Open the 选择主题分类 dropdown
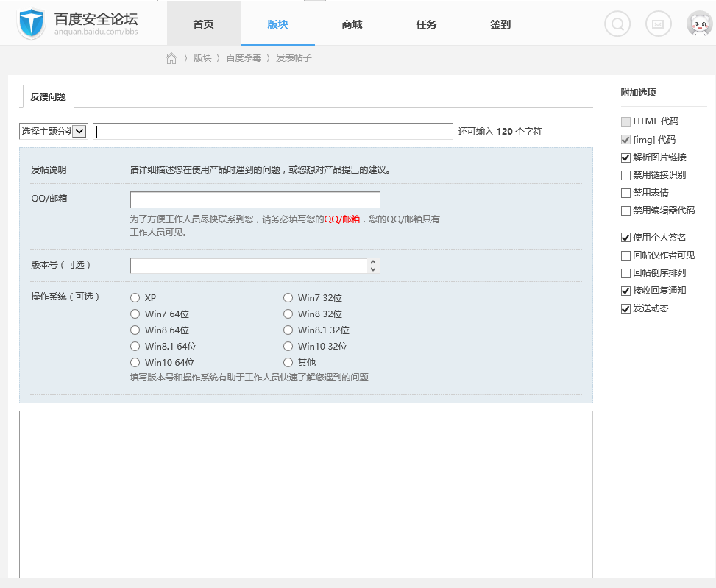The image size is (716, 588). [54, 131]
